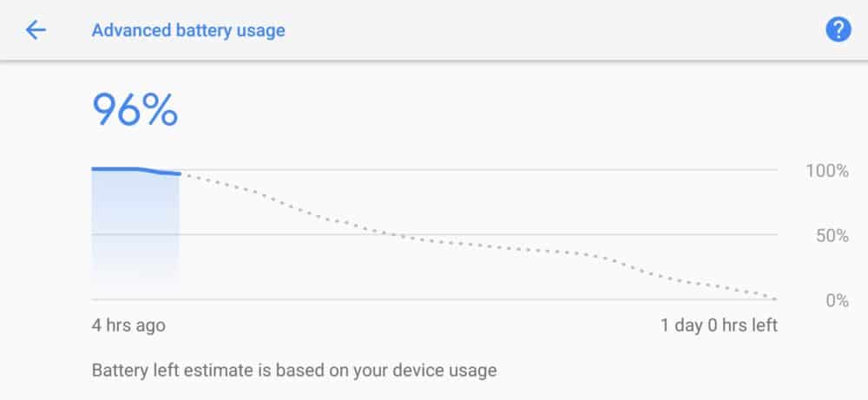Tap the battery left estimate description text

pyautogui.click(x=294, y=370)
